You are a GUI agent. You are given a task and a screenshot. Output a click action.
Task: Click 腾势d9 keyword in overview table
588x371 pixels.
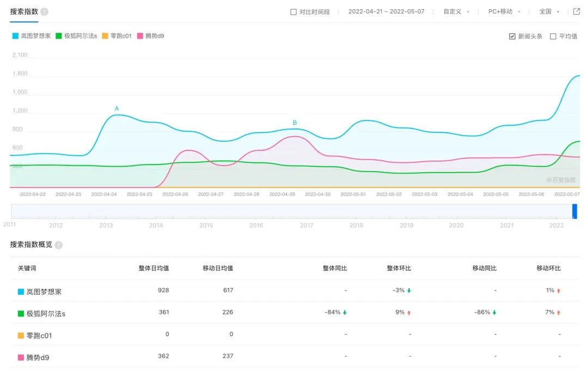click(38, 357)
